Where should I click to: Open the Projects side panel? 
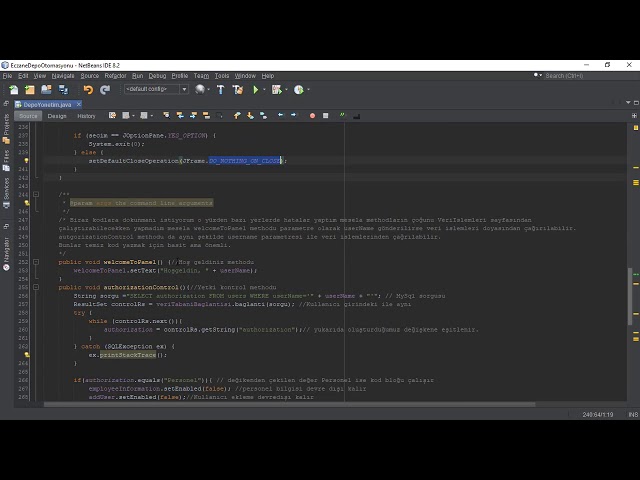tap(6, 128)
